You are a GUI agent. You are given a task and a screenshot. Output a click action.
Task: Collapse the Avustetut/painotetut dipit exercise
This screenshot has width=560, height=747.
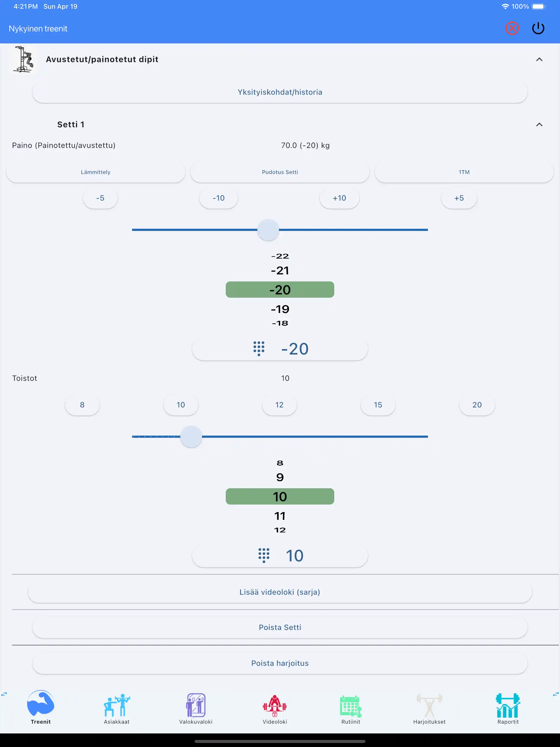539,59
